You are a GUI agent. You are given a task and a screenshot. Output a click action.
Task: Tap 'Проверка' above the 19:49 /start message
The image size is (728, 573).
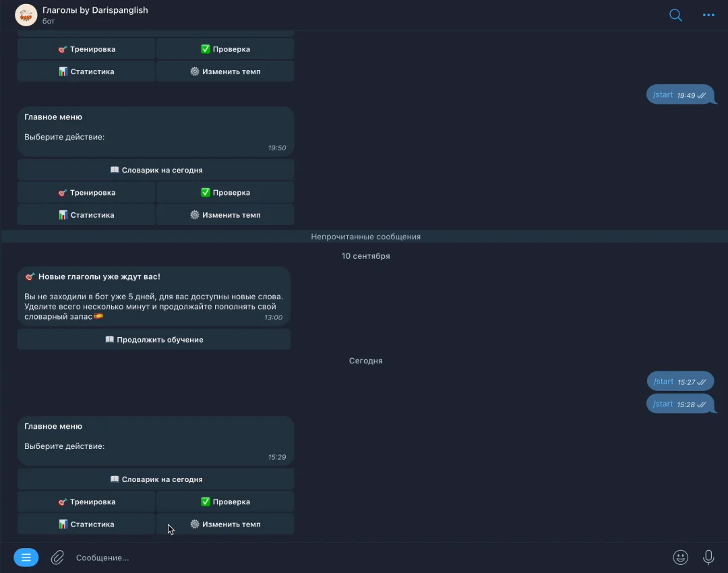click(225, 49)
